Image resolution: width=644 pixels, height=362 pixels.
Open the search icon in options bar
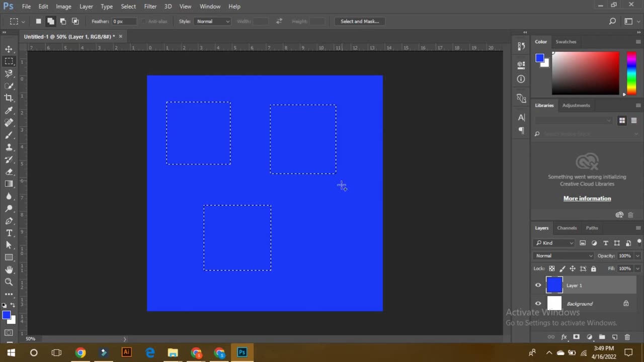pyautogui.click(x=612, y=21)
